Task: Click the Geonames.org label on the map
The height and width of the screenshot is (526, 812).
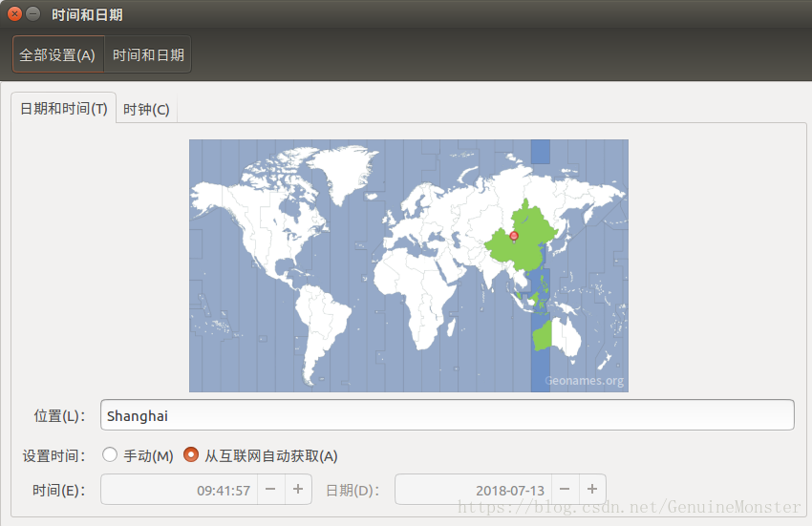Action: click(x=584, y=381)
